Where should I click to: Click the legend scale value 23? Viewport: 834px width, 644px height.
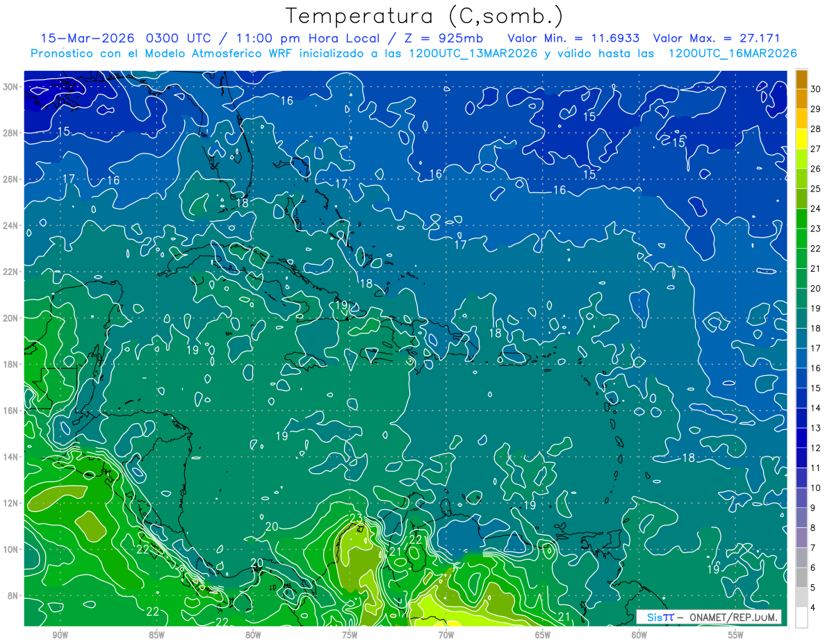click(x=816, y=229)
